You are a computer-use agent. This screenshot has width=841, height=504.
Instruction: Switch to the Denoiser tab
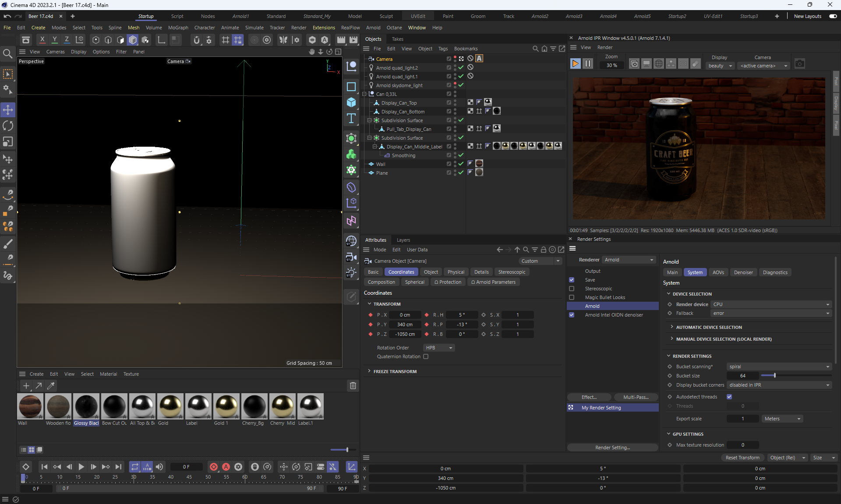tap(743, 272)
